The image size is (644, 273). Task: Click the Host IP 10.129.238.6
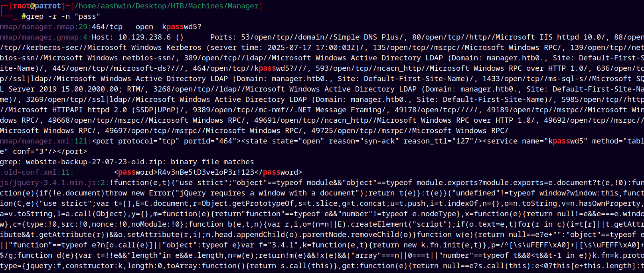click(x=144, y=37)
